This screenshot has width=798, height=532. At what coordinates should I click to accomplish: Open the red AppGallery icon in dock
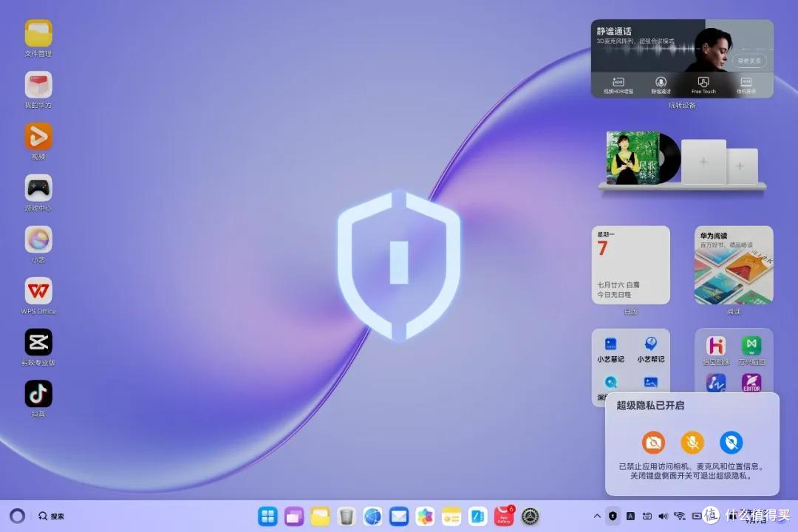click(x=504, y=516)
